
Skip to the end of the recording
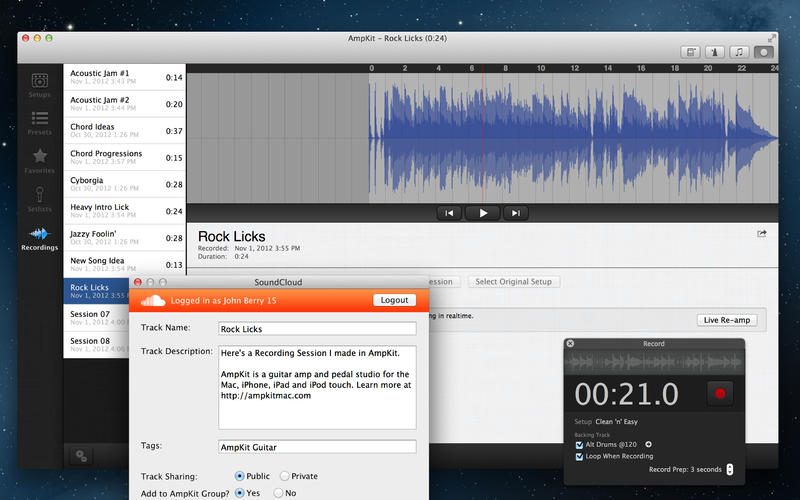click(x=516, y=213)
